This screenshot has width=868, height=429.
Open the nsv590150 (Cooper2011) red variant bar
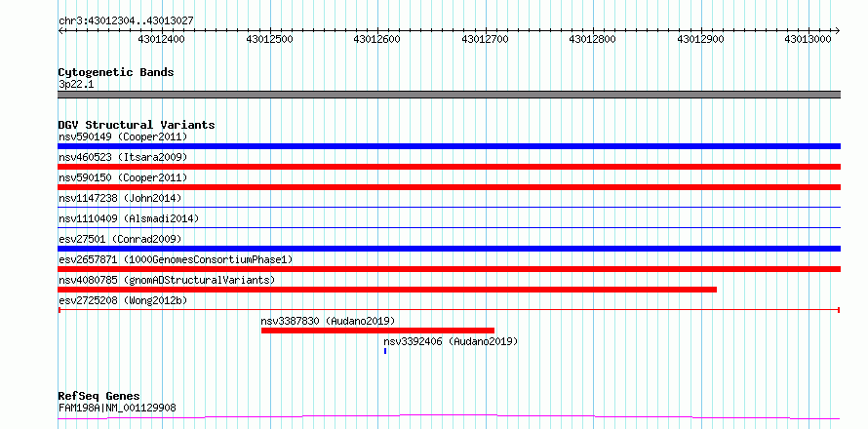(449, 187)
